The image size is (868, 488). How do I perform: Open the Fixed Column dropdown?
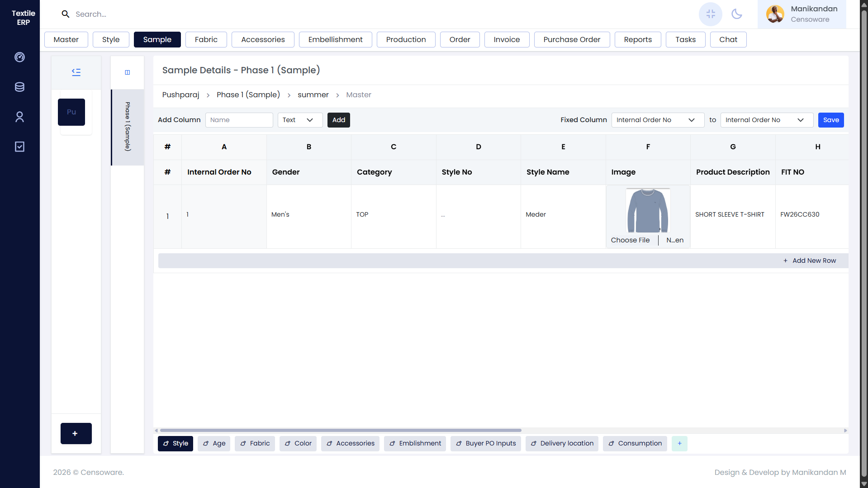pyautogui.click(x=657, y=120)
